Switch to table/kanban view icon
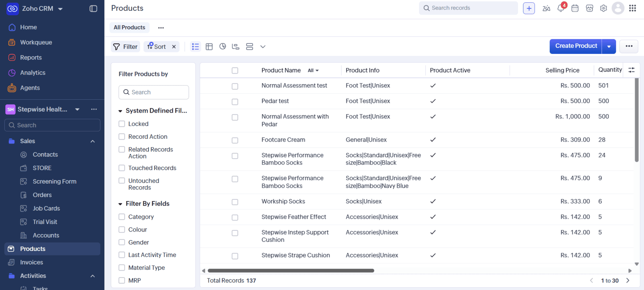Image resolution: width=644 pixels, height=290 pixels. tap(209, 47)
